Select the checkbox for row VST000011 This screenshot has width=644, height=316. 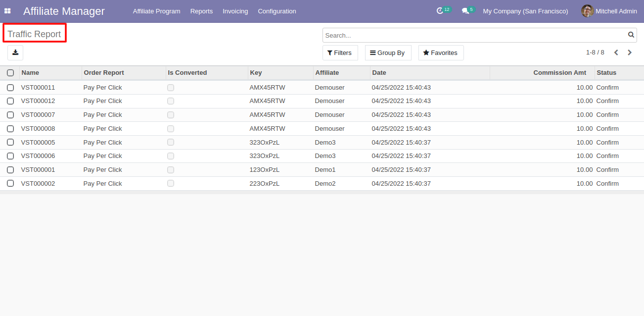[x=10, y=88]
